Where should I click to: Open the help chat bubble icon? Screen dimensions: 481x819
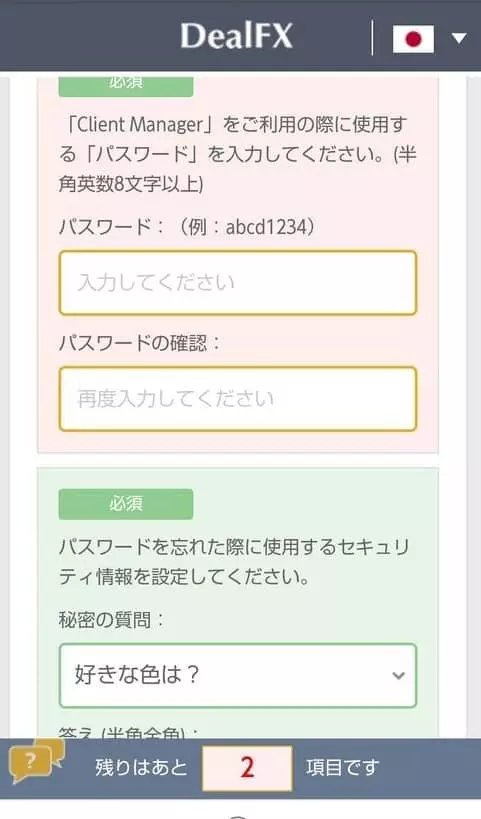tap(37, 760)
